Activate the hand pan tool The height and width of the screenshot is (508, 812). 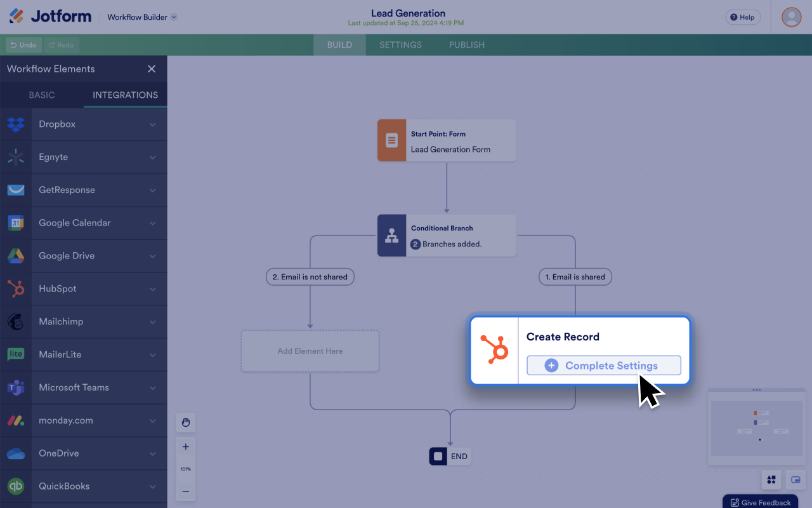tap(186, 422)
